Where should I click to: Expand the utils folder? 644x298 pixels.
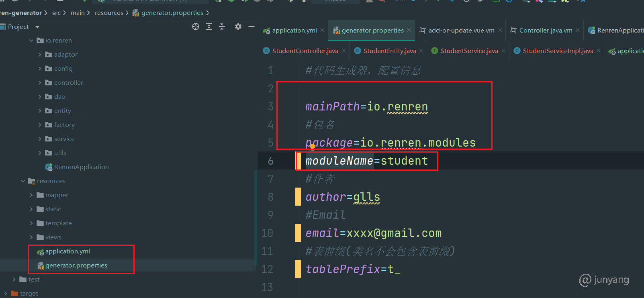40,153
